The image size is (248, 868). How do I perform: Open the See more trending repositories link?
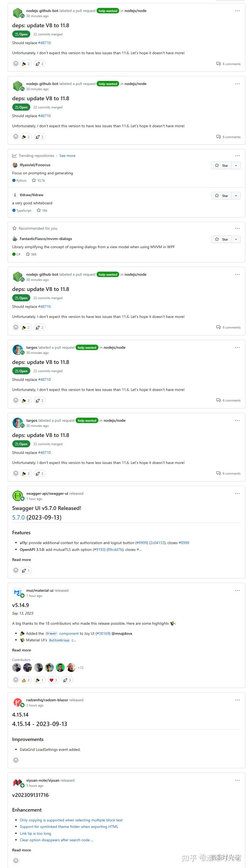click(x=67, y=155)
